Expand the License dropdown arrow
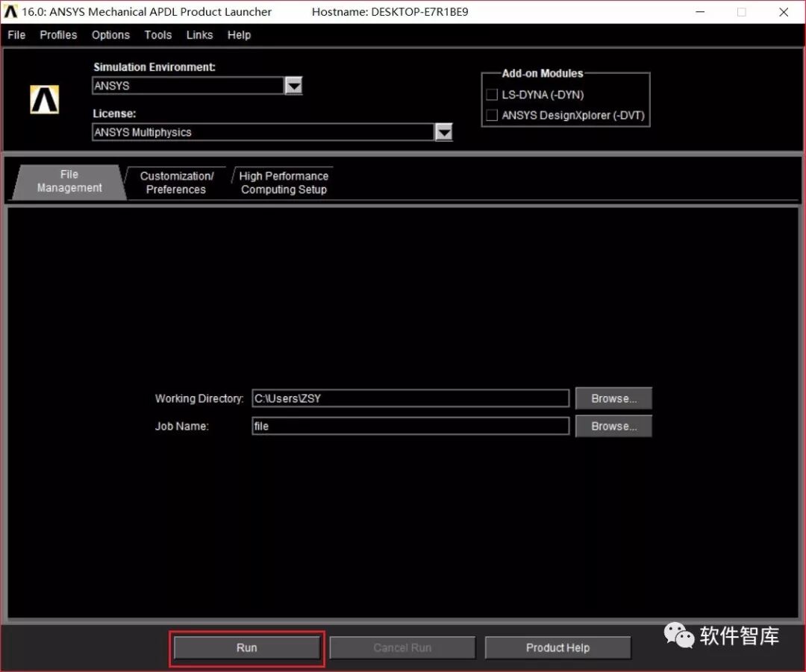This screenshot has width=806, height=672. [443, 132]
